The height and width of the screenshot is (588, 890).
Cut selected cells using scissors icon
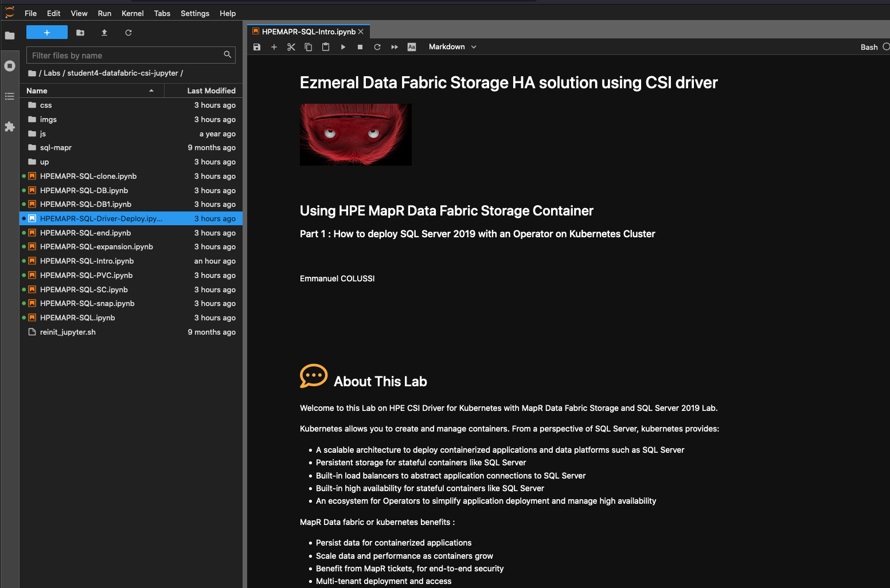291,47
